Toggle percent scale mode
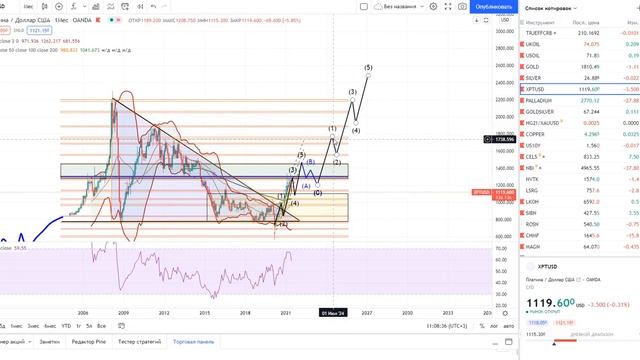The width and height of the screenshot is (640, 360). 482,326
